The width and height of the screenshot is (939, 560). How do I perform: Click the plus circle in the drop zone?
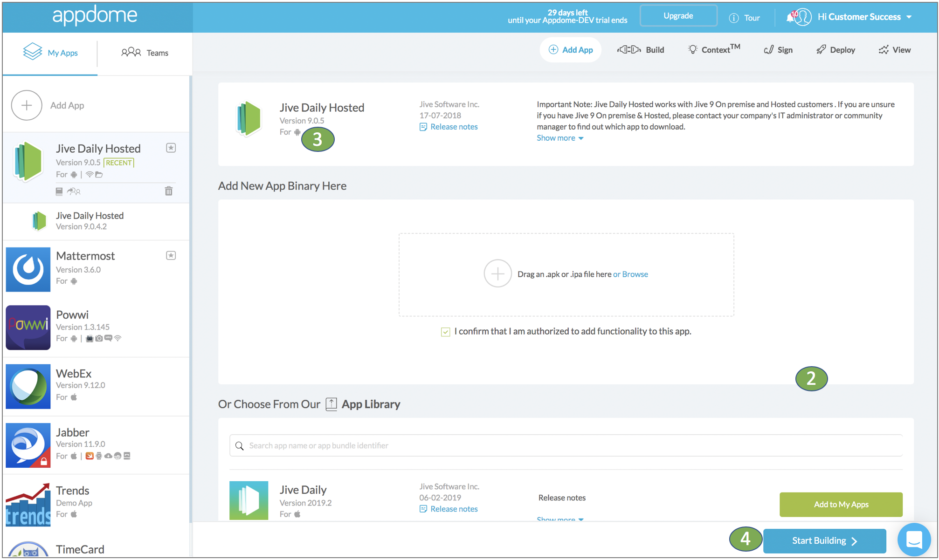tap(497, 273)
